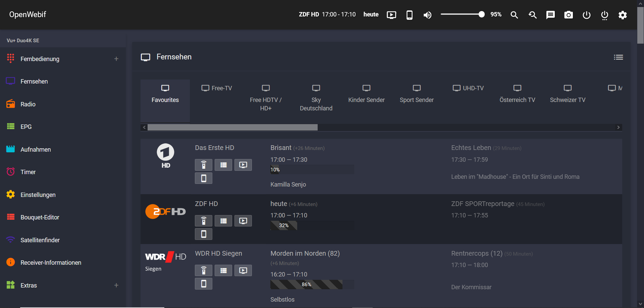Open OpenWebif settings via gear icon
This screenshot has width=644, height=308.
[x=623, y=15]
